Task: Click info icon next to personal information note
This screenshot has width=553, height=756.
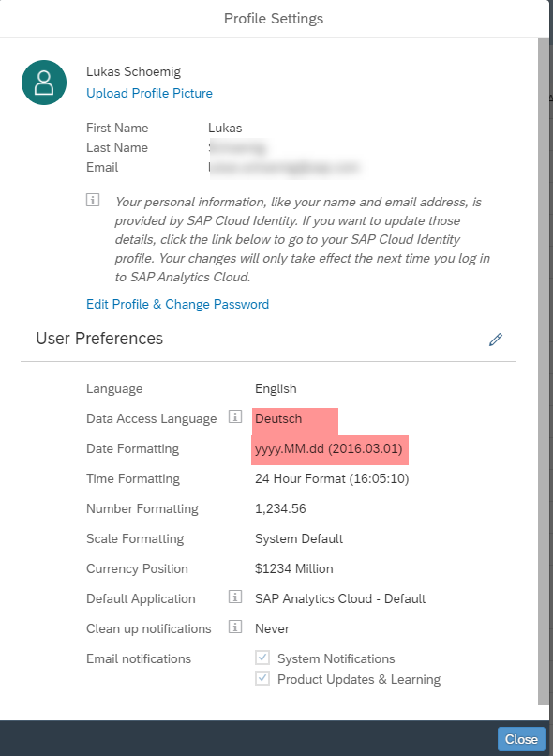Action: (93, 200)
